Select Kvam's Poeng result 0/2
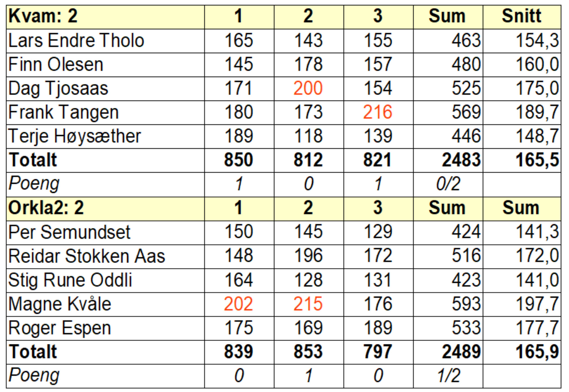 (x=448, y=184)
